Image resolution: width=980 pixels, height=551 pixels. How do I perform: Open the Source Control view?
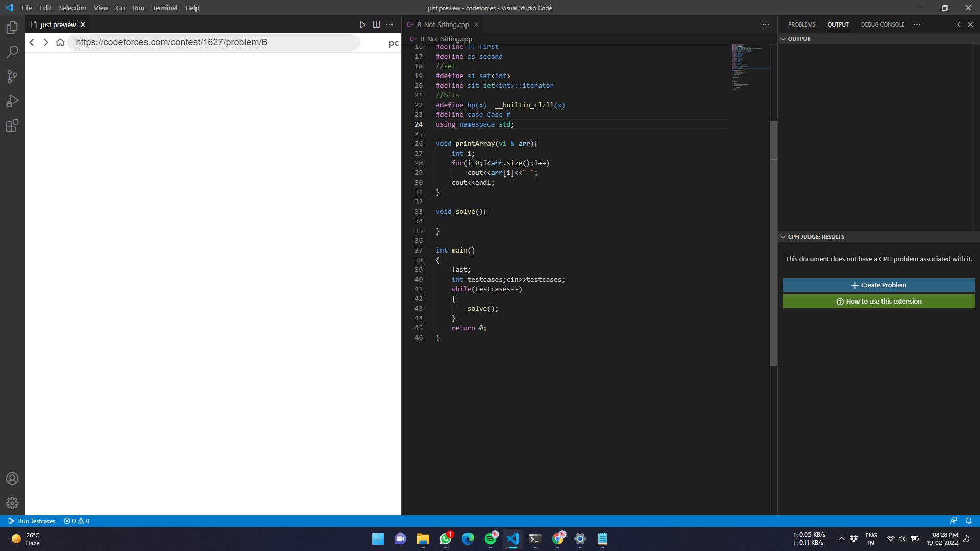[12, 76]
